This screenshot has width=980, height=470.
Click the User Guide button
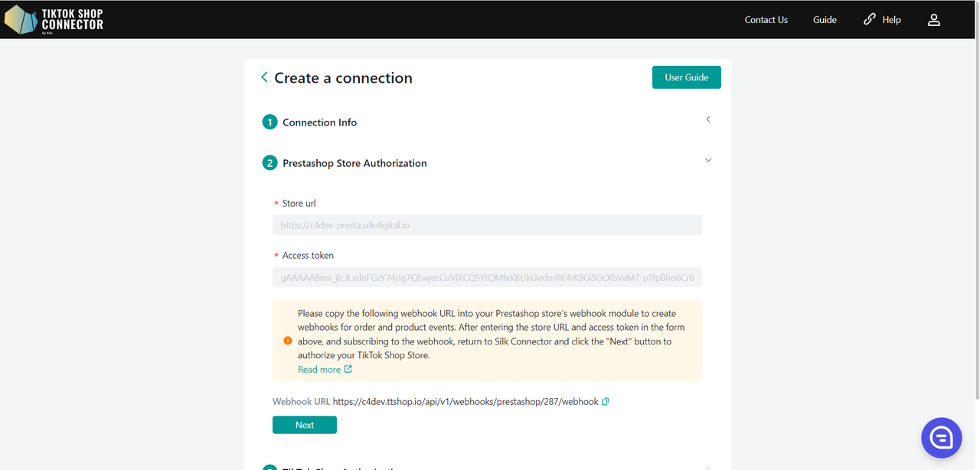tap(687, 77)
